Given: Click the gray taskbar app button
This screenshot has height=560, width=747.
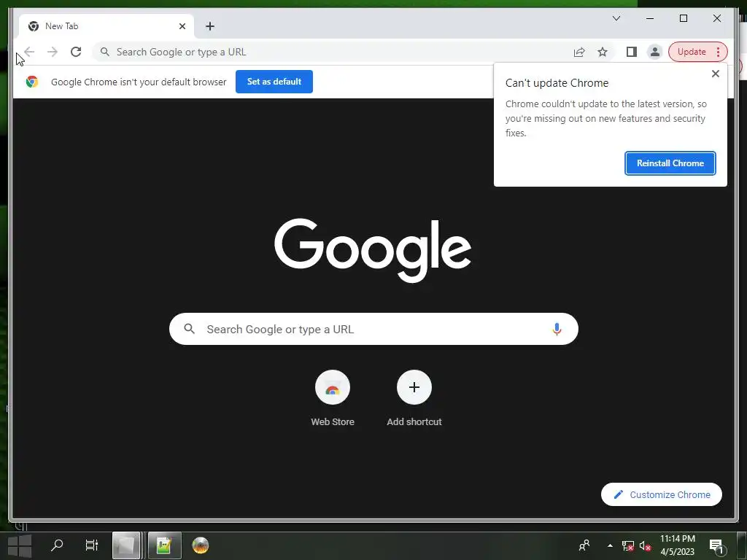Looking at the screenshot, I should pyautogui.click(x=126, y=545).
